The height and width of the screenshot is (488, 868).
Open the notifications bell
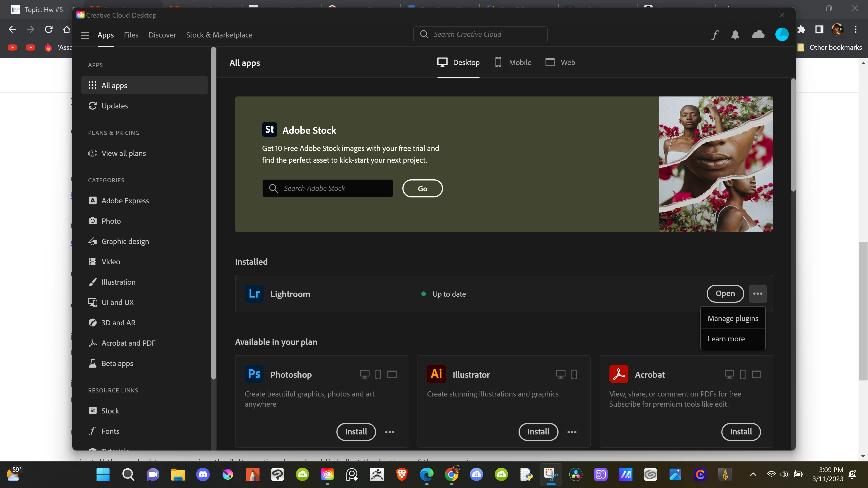(735, 35)
